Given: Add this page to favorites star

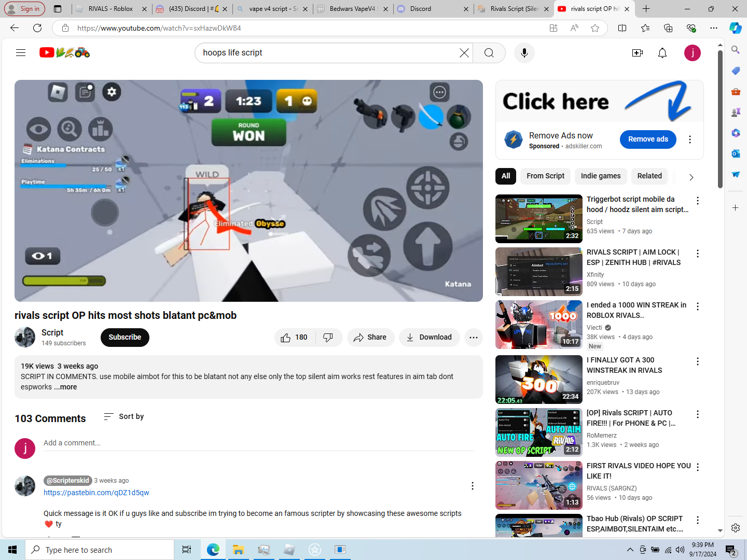Looking at the screenshot, I should 595,28.
